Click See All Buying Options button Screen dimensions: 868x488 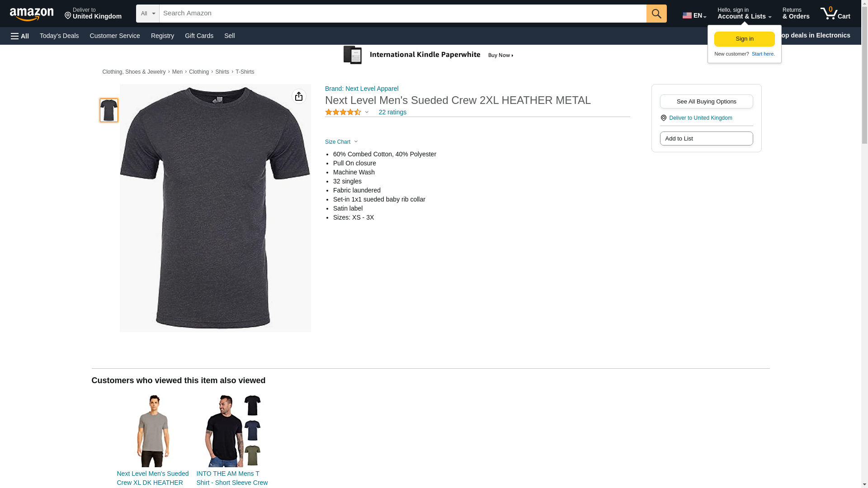706,102
